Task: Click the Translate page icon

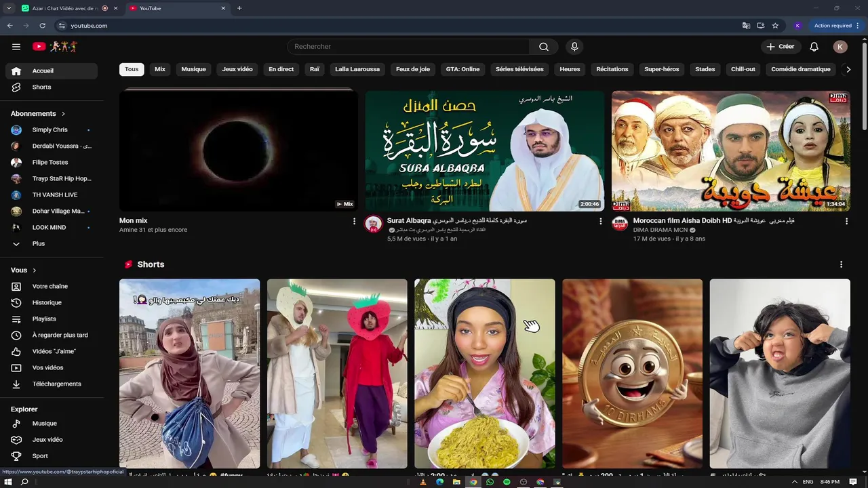Action: click(746, 26)
